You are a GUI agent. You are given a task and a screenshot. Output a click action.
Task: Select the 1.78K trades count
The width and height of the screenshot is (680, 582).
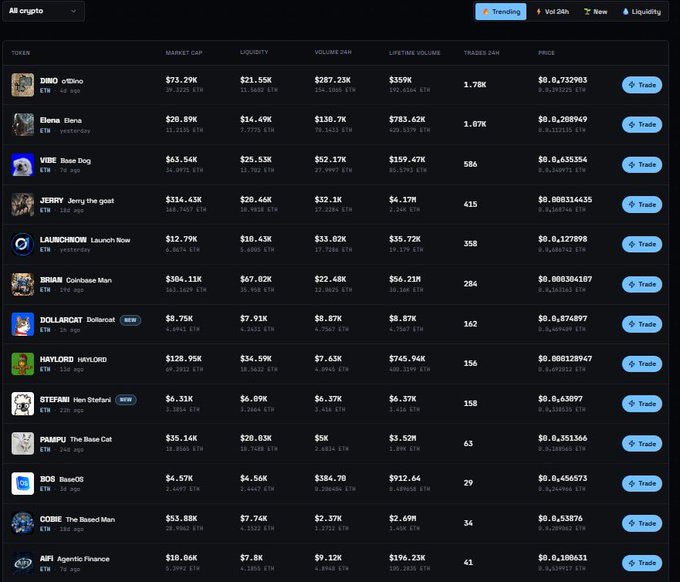pyautogui.click(x=475, y=85)
